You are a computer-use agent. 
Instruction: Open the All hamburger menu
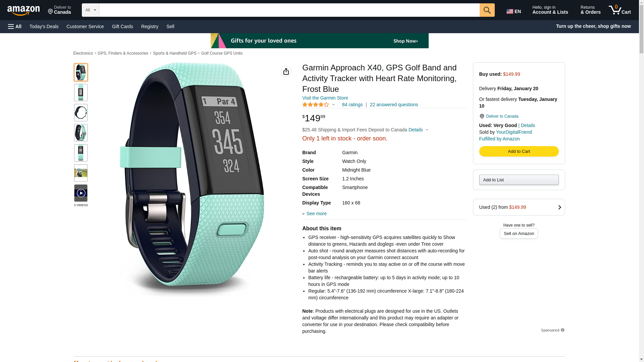(x=15, y=26)
